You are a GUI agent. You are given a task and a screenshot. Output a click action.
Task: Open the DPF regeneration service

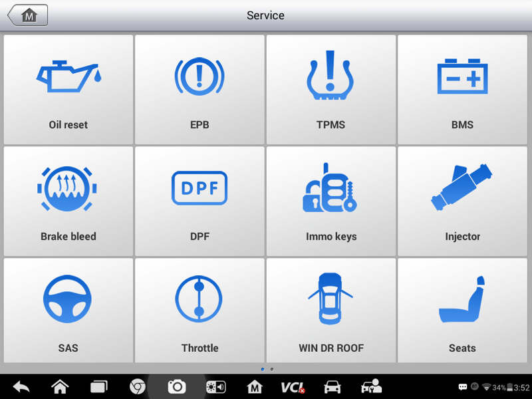(199, 201)
